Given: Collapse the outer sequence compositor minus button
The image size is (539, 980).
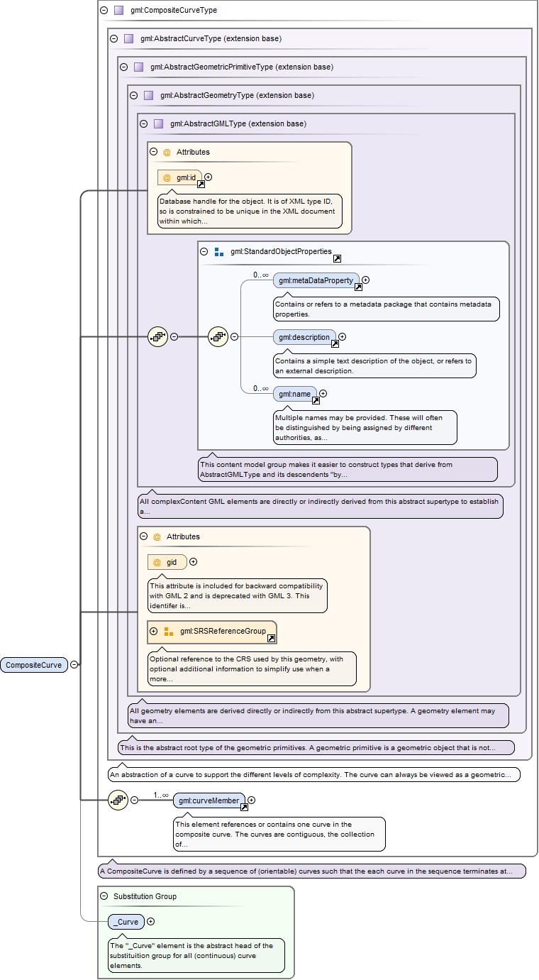Looking at the screenshot, I should point(174,337).
